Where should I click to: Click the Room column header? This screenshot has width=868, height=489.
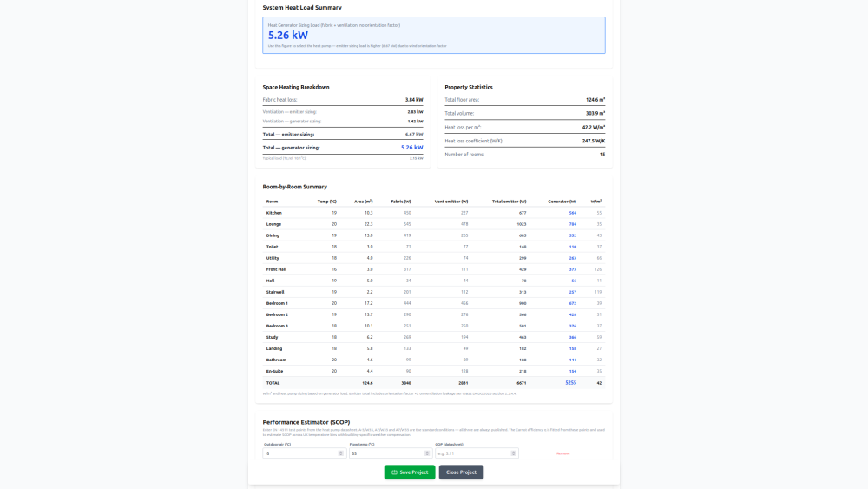coord(272,202)
